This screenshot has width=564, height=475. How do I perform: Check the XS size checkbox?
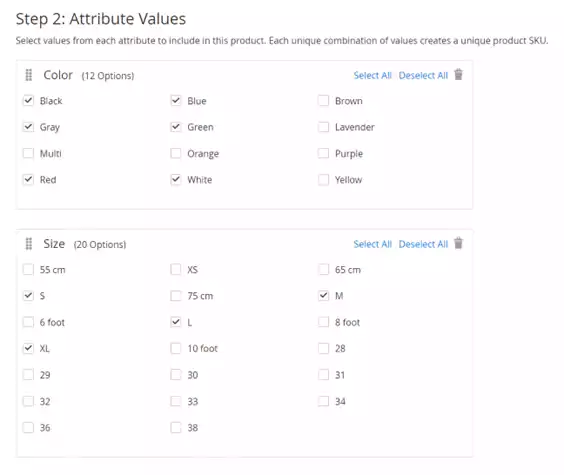click(176, 269)
